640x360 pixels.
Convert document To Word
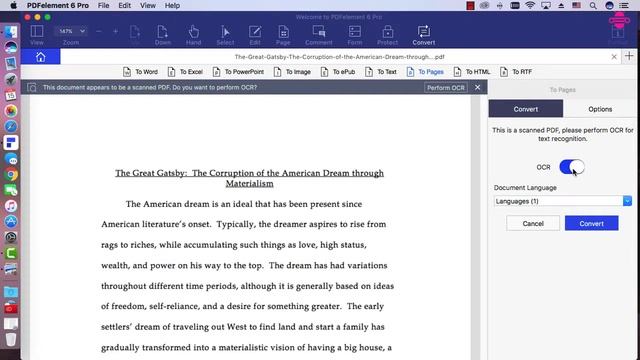(140, 72)
